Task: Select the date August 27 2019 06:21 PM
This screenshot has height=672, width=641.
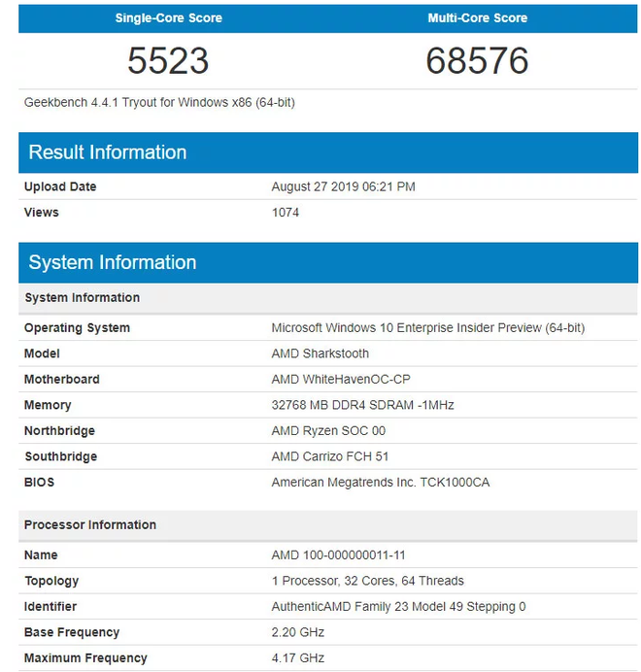Action: 343,186
